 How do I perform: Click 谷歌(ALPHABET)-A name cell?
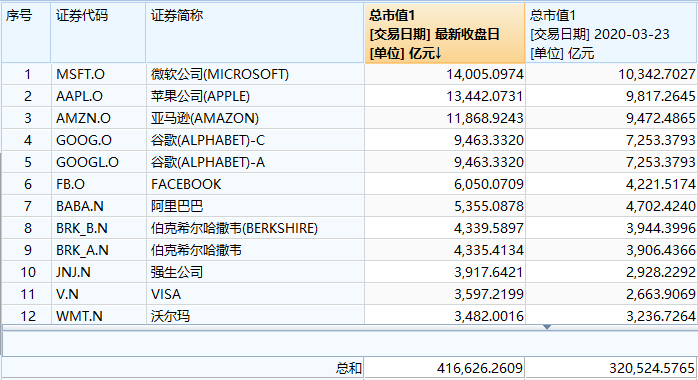255,162
